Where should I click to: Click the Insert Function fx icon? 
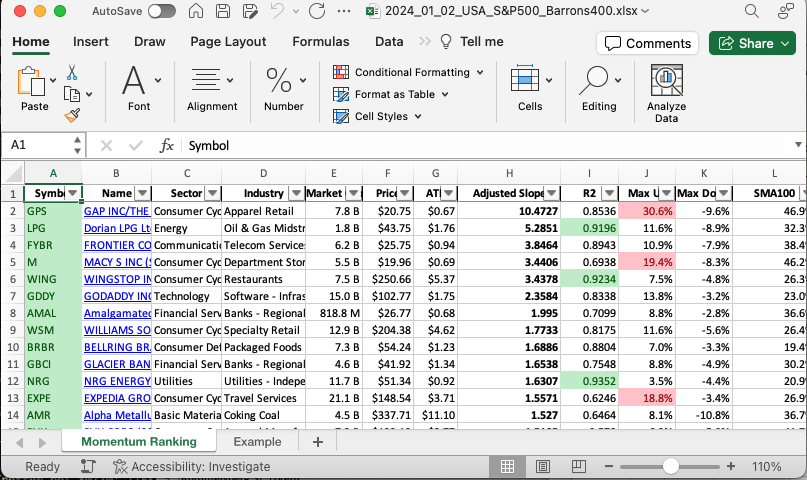click(167, 145)
